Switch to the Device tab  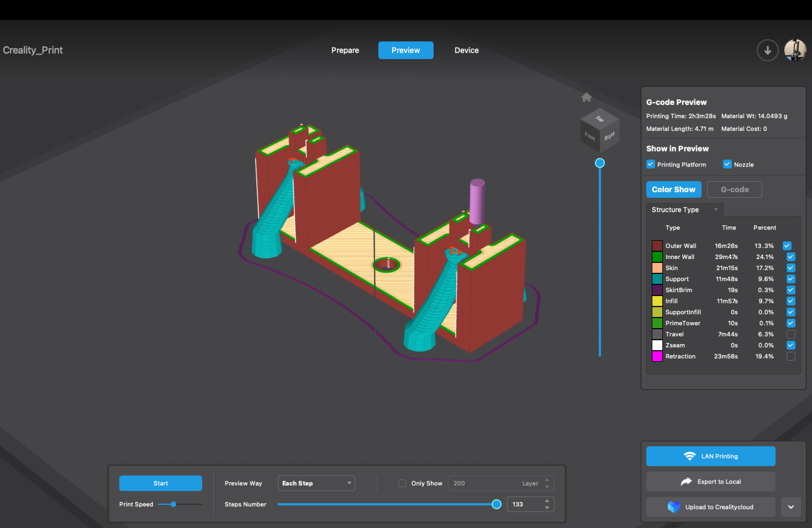pyautogui.click(x=466, y=51)
